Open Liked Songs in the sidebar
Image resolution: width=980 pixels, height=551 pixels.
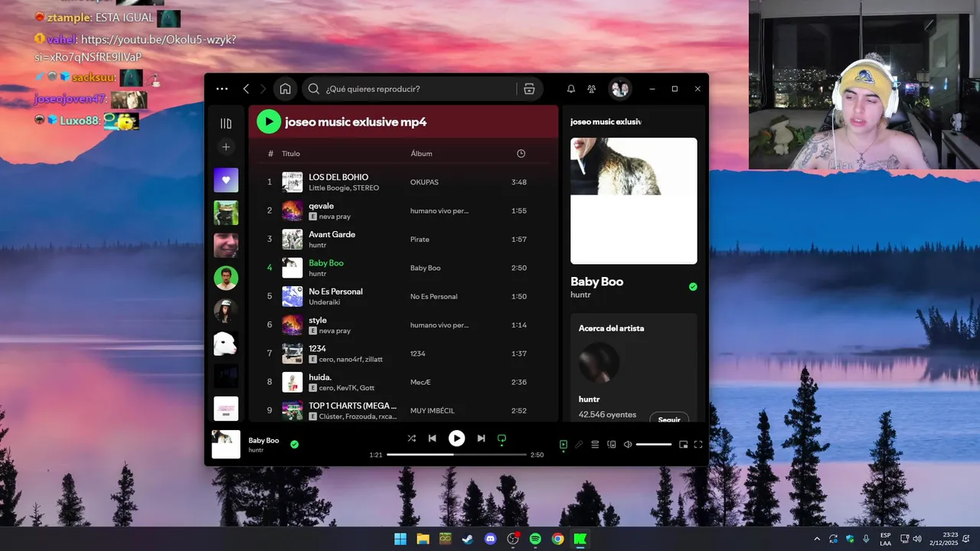click(226, 180)
